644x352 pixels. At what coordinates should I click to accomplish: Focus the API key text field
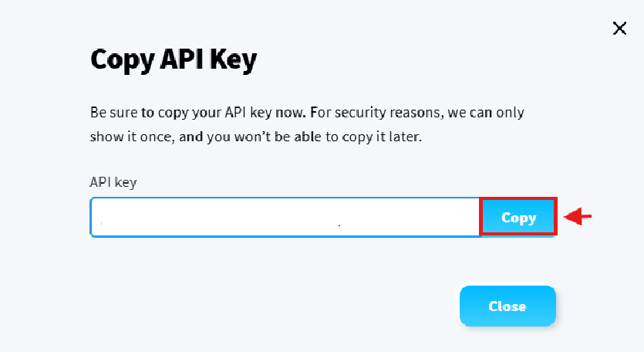coord(285,218)
